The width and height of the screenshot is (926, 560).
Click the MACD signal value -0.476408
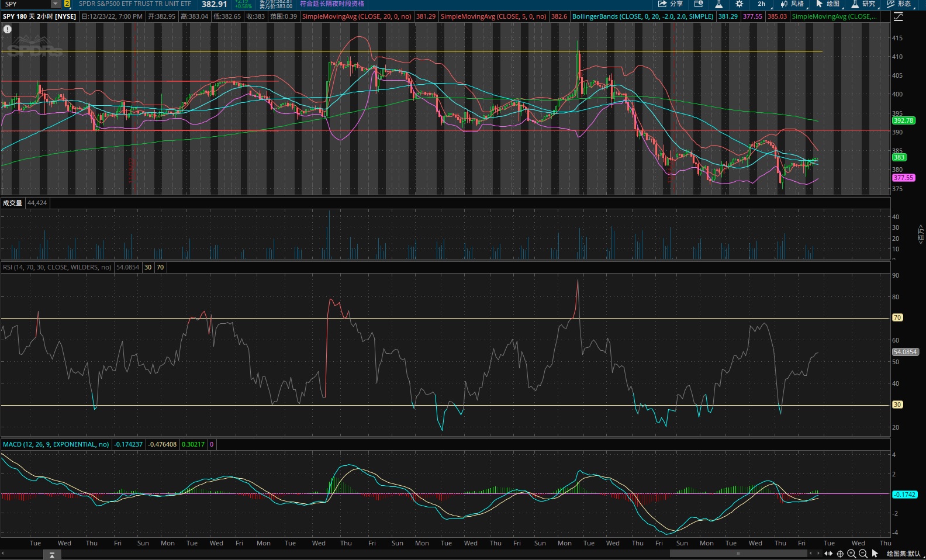click(x=163, y=444)
